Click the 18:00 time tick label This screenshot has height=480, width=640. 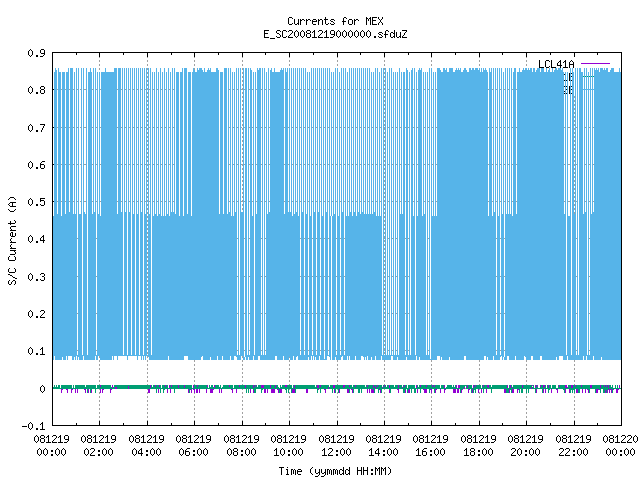[x=478, y=452]
